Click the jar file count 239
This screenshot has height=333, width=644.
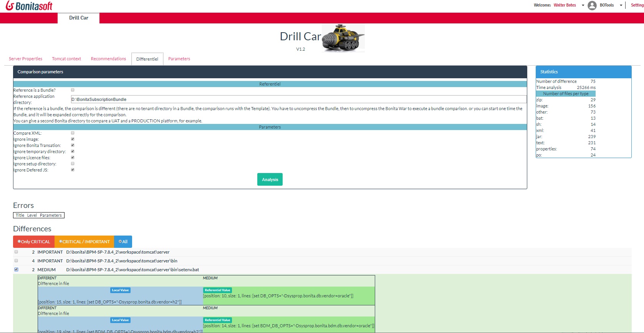point(592,137)
